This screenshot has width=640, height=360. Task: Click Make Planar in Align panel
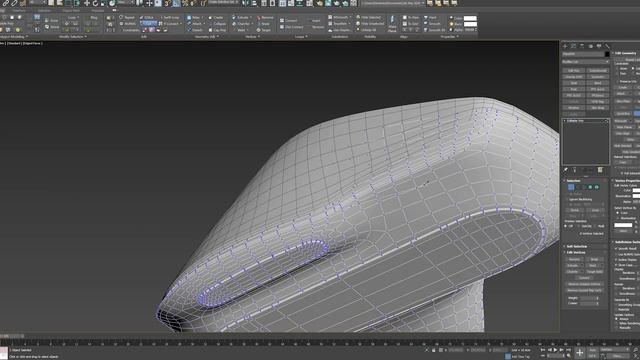392,24
